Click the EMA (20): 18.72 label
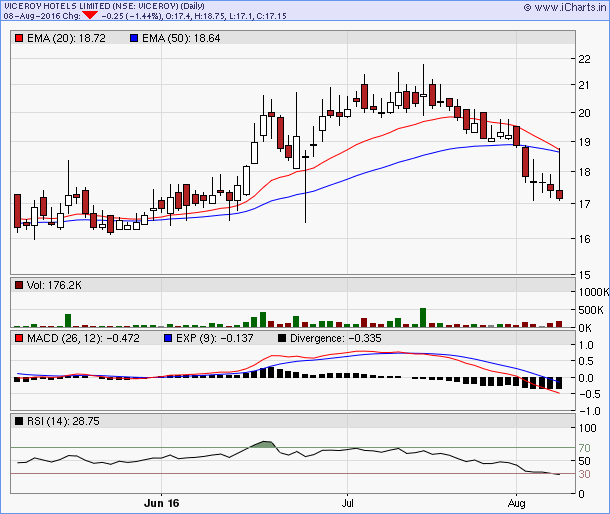The height and width of the screenshot is (514, 610). coord(67,38)
